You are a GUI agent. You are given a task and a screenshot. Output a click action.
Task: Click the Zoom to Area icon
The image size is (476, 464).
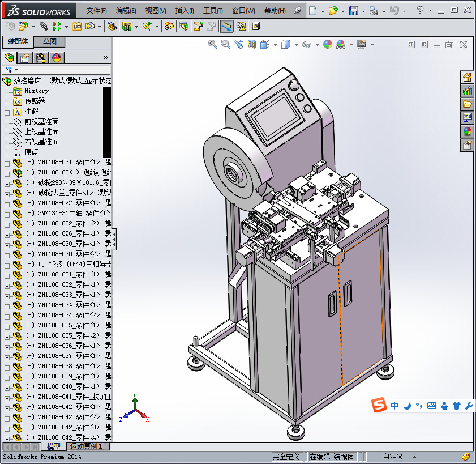(x=226, y=44)
